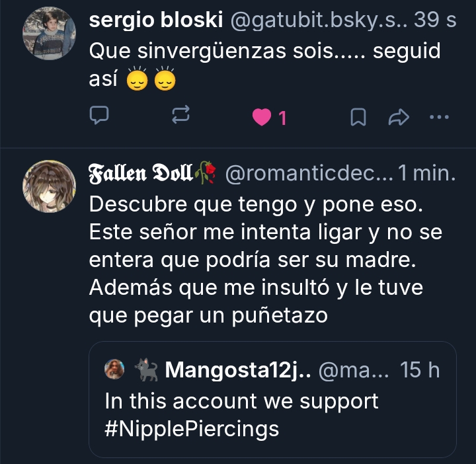Open more options for sergio's post
This screenshot has width=476, height=464.
[439, 117]
